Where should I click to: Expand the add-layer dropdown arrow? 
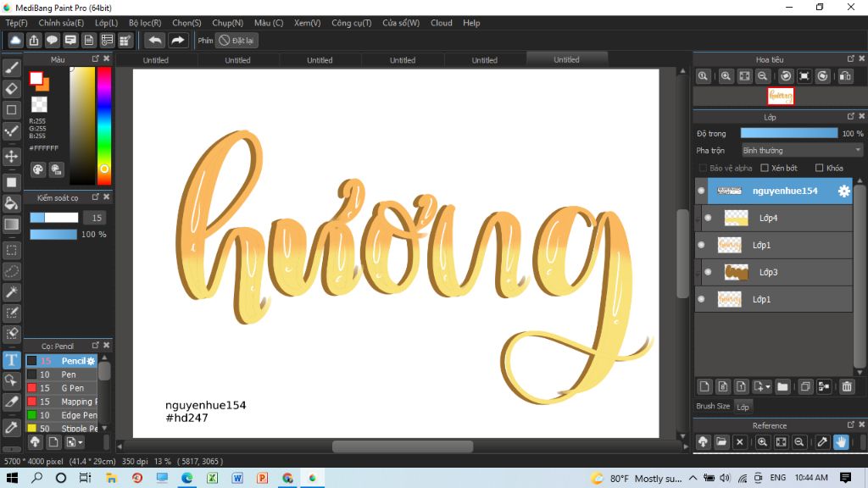click(x=767, y=387)
